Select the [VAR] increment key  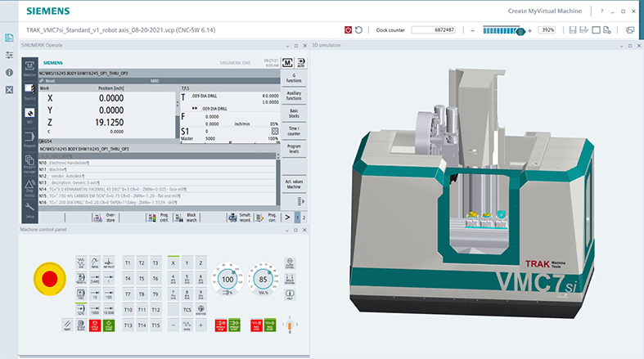95,278
